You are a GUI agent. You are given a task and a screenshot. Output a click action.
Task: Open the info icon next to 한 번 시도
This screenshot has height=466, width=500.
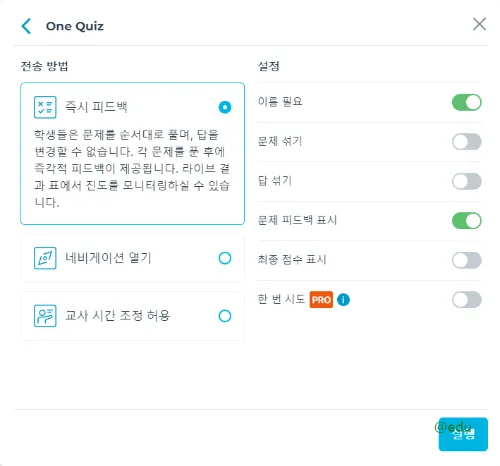click(x=343, y=299)
